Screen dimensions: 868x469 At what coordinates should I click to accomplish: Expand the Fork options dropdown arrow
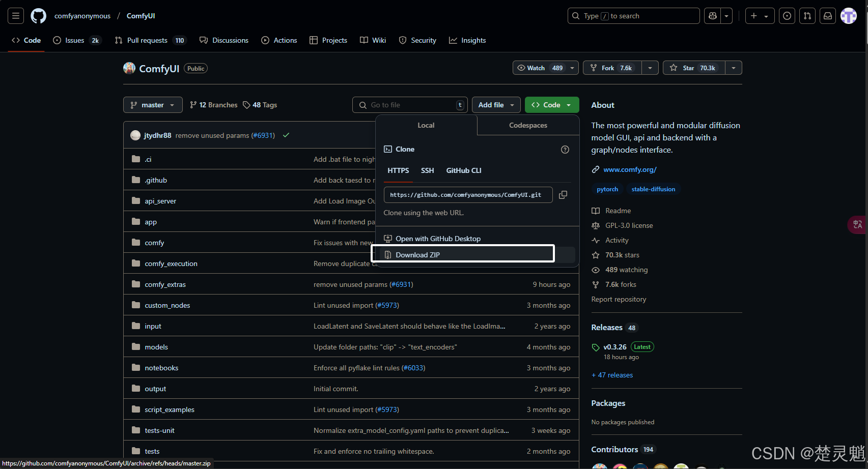click(650, 68)
